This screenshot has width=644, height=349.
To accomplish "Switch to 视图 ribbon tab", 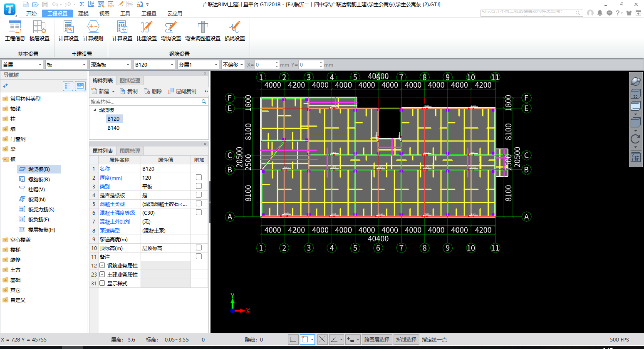I will tap(104, 13).
